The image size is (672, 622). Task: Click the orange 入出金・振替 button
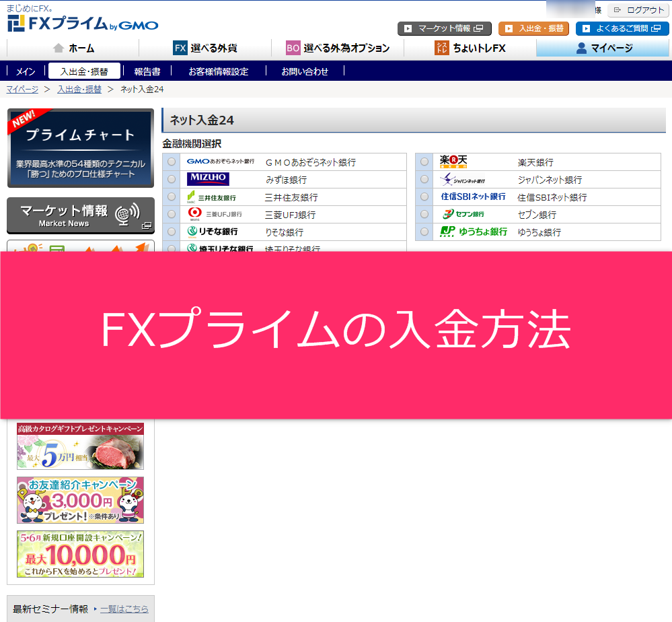click(x=533, y=28)
